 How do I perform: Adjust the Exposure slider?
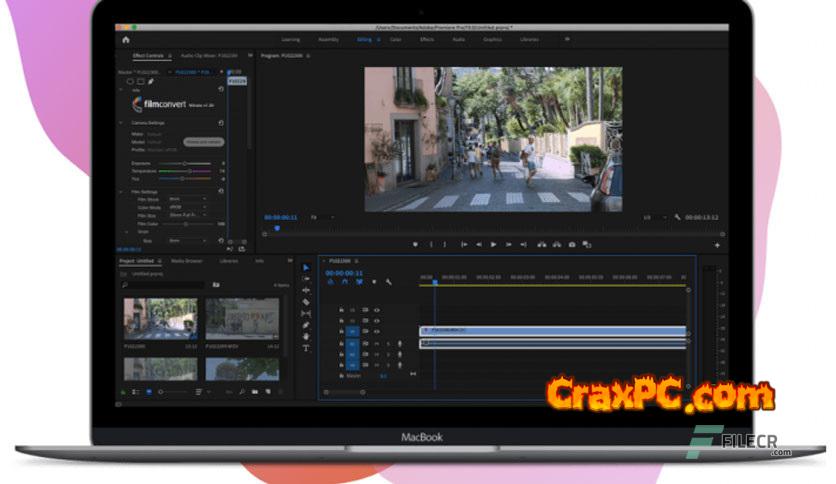[x=183, y=163]
